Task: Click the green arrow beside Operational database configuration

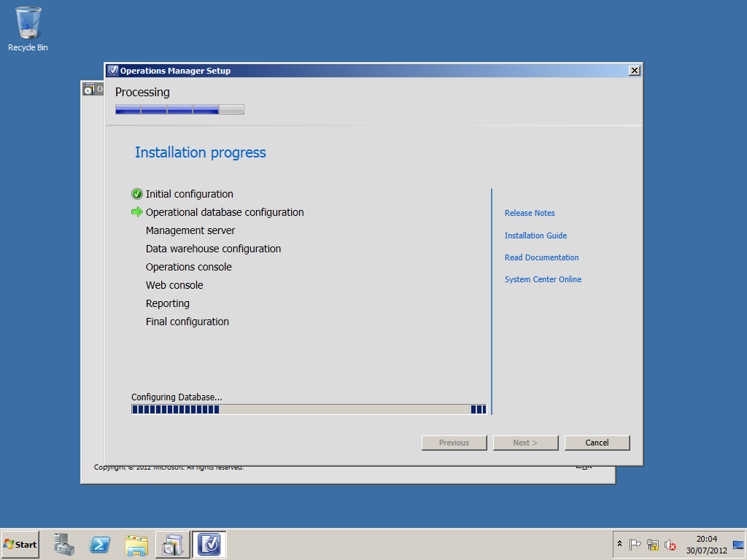Action: [136, 212]
